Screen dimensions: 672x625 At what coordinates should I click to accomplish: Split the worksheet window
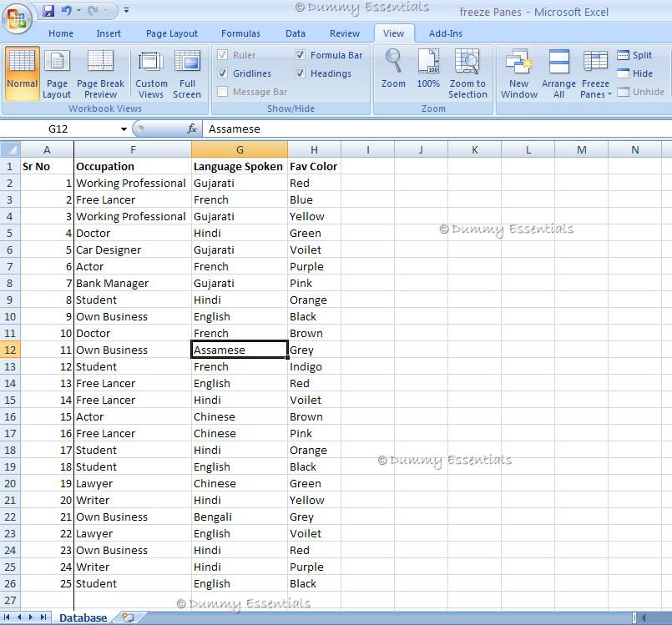coord(635,55)
